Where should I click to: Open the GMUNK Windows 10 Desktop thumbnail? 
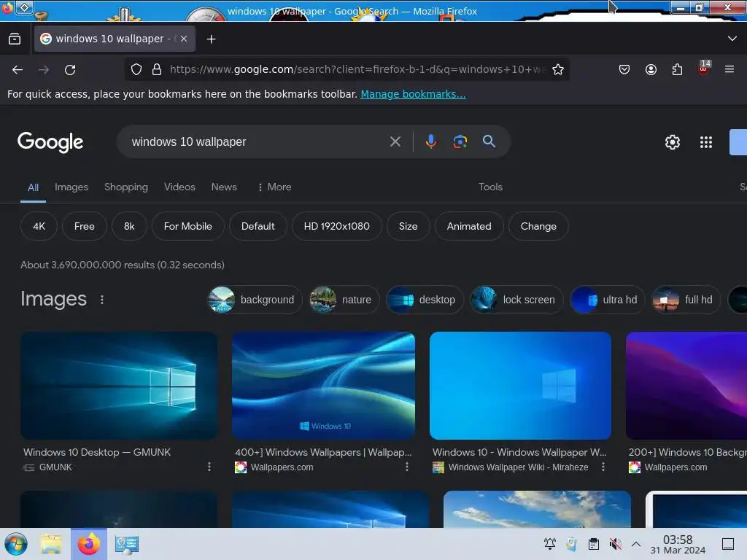coord(119,386)
